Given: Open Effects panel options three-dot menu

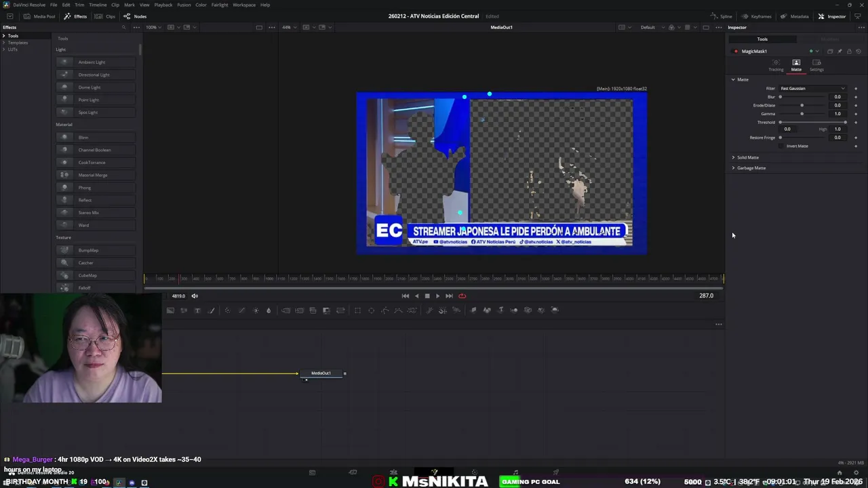Looking at the screenshot, I should point(136,27).
